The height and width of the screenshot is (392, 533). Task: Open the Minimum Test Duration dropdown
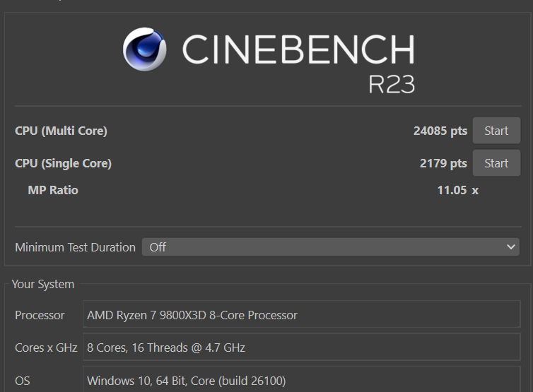[x=330, y=247]
